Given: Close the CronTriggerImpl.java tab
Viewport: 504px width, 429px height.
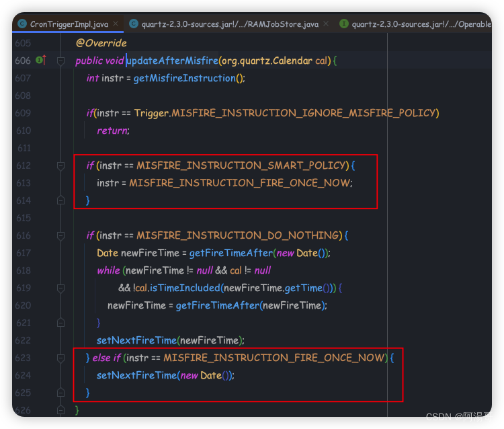Looking at the screenshot, I should click(x=116, y=24).
